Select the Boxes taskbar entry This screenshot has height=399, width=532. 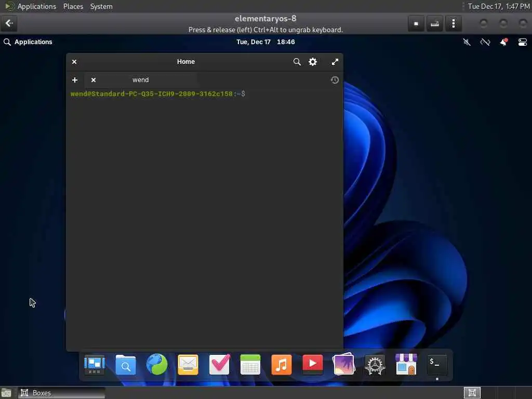coord(62,393)
